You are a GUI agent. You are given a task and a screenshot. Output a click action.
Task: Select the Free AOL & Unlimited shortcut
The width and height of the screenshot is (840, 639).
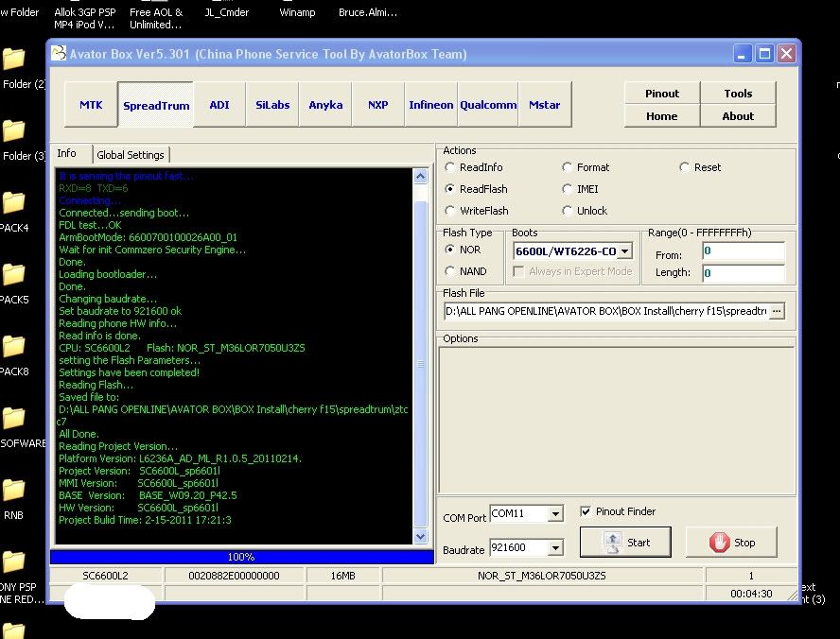tap(156, 18)
